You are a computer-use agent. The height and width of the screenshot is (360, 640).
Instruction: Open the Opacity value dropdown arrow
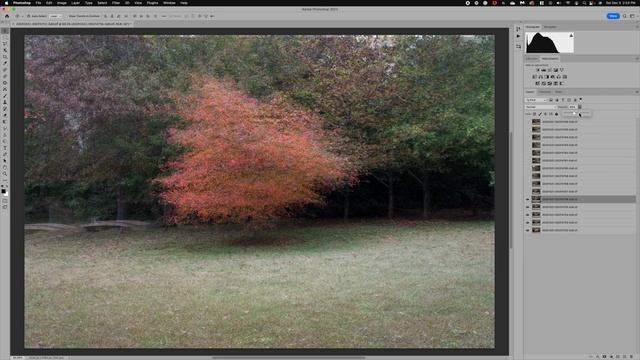click(580, 107)
